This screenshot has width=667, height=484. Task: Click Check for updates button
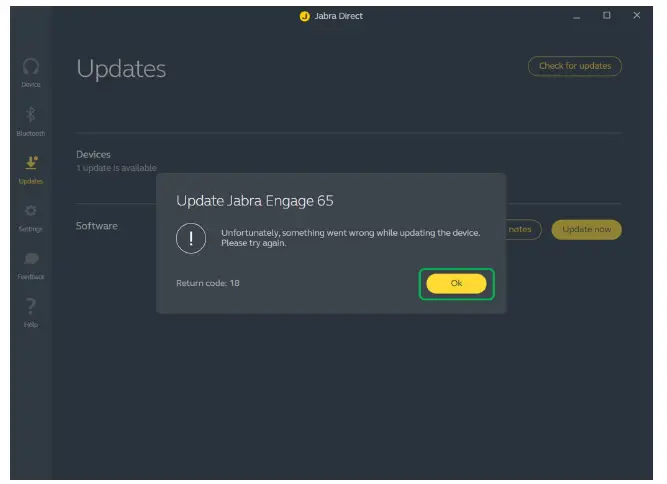click(575, 66)
